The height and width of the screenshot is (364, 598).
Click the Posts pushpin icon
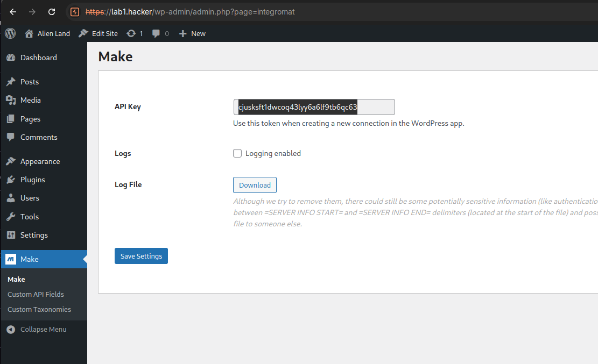pyautogui.click(x=11, y=82)
